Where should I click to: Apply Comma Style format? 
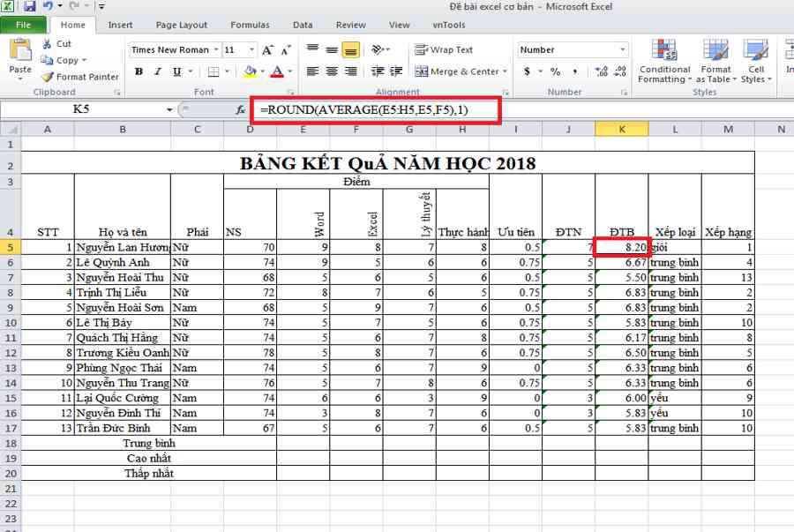(x=574, y=71)
